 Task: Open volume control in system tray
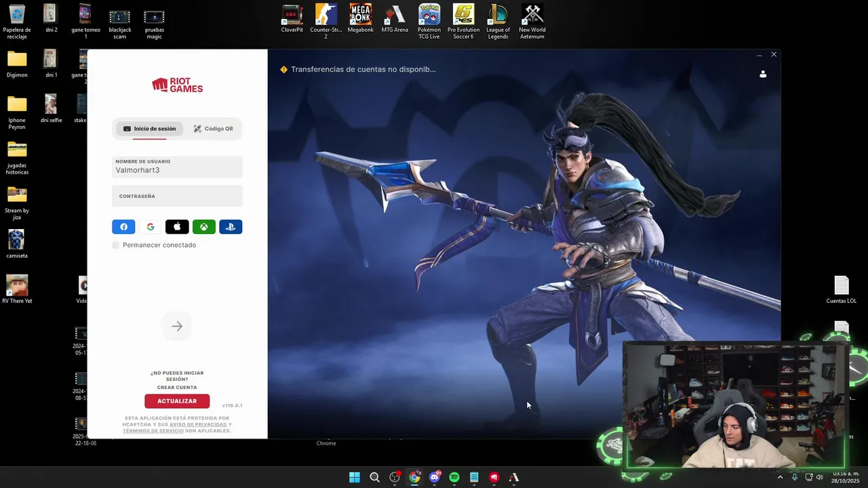(x=820, y=477)
